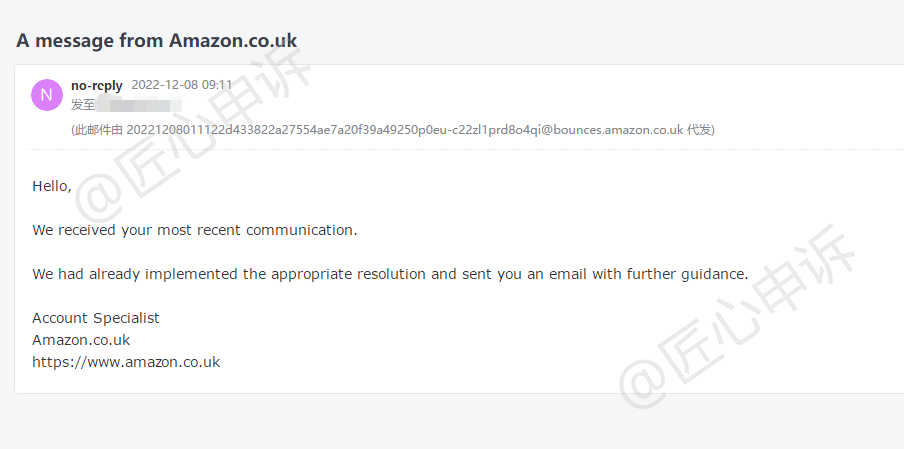Viewport: 904px width, 449px height.
Task: Click the 发至 recipient label
Action: [83, 105]
